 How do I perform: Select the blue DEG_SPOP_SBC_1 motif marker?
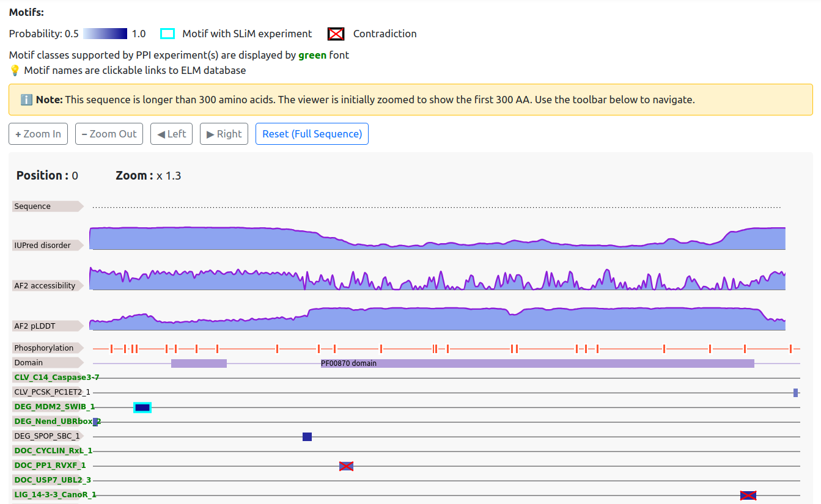coord(306,436)
